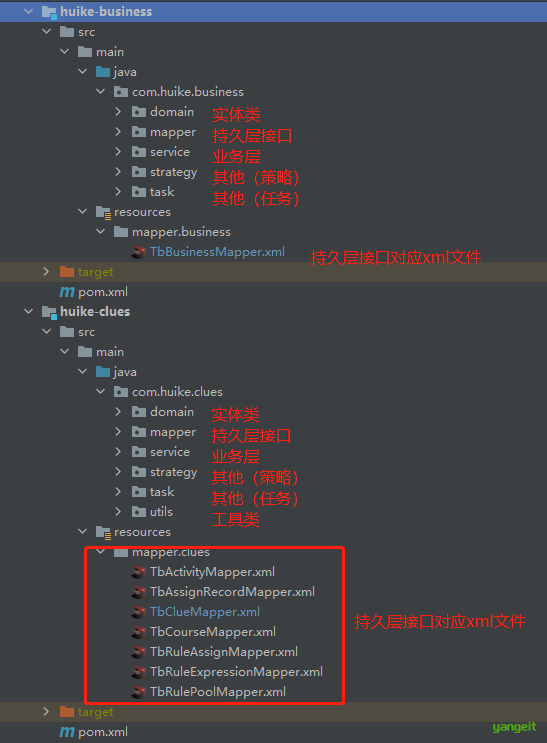Viewport: 547px width, 743px height.
Task: Click the TbRulePoolMapper.xml file icon
Action: click(138, 692)
